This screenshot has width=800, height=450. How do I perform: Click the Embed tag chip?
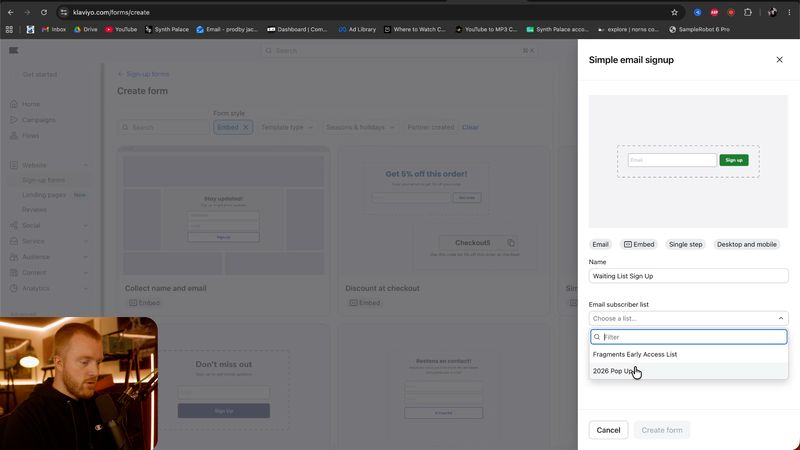[x=639, y=244]
